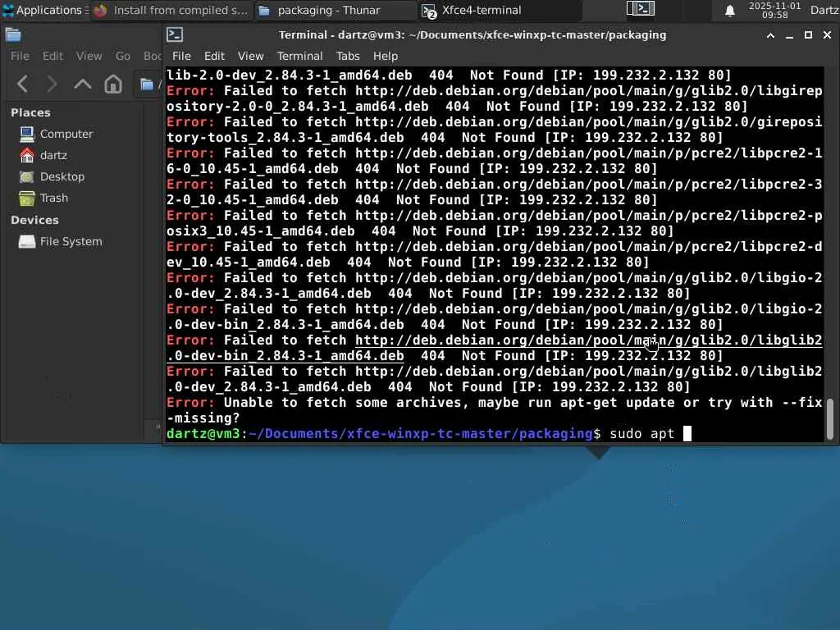Switch to the Firefox 'Install from compiled s...' window
840x630 pixels.
click(x=171, y=10)
